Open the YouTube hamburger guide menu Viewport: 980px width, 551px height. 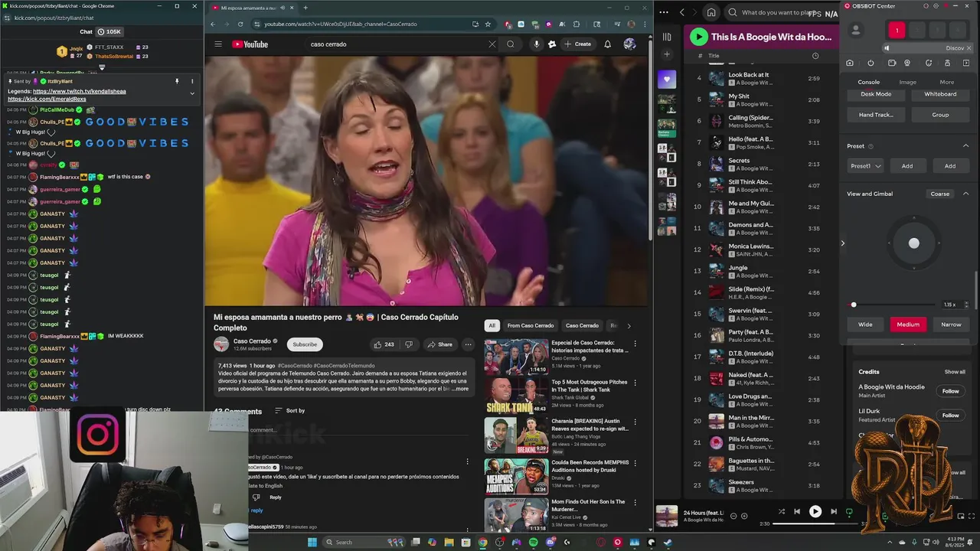coord(218,44)
